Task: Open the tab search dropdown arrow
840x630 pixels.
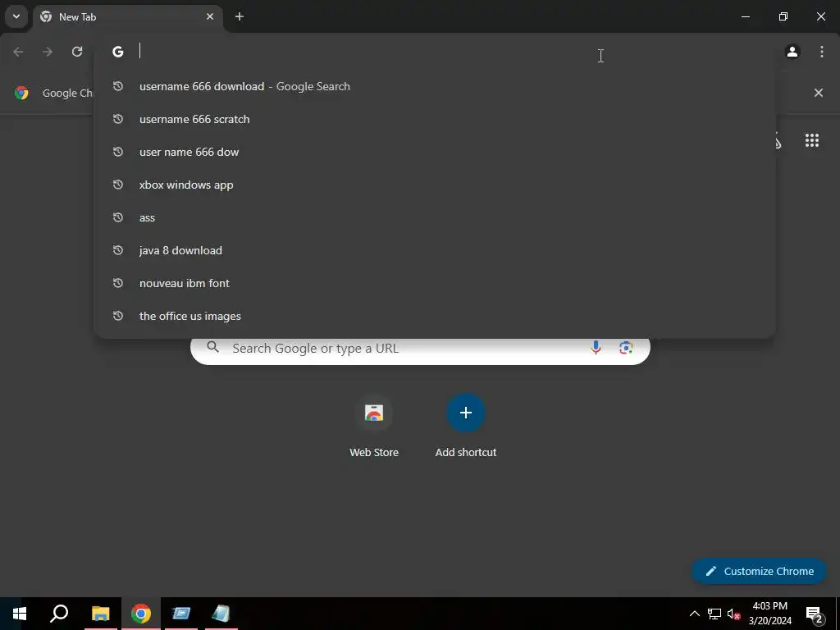Action: coord(16,16)
